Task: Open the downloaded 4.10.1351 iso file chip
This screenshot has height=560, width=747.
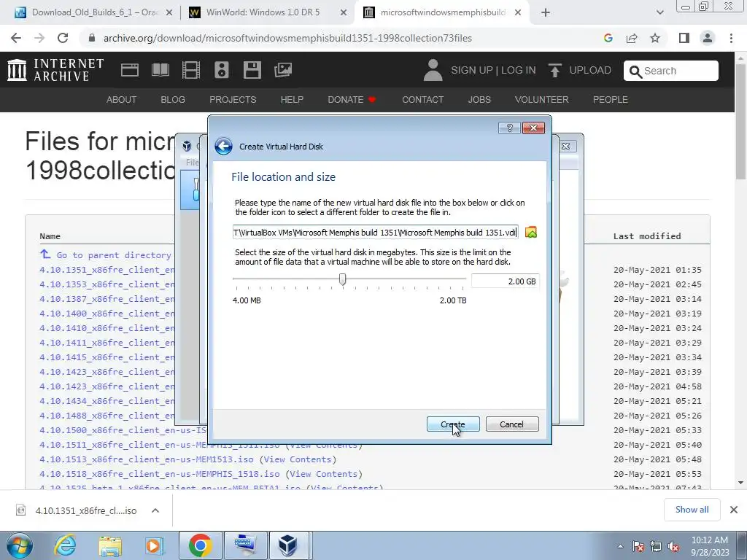Action: coord(86,510)
